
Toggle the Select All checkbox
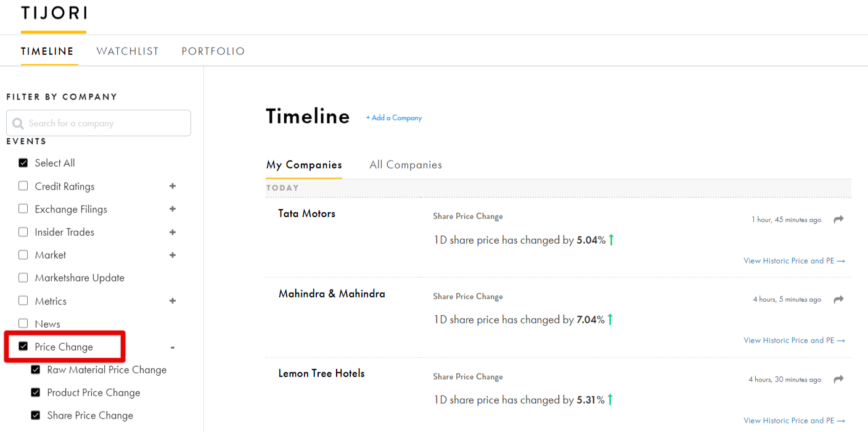[23, 163]
